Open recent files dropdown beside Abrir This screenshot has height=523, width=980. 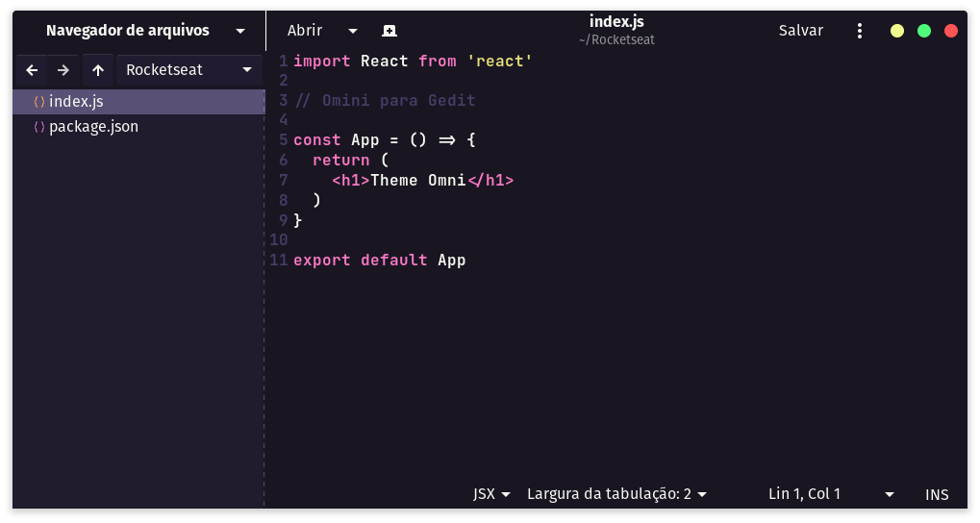click(353, 31)
